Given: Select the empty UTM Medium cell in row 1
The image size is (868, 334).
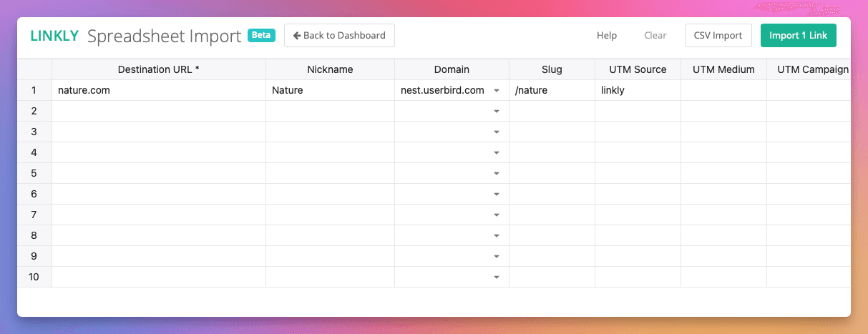Looking at the screenshot, I should click(723, 90).
